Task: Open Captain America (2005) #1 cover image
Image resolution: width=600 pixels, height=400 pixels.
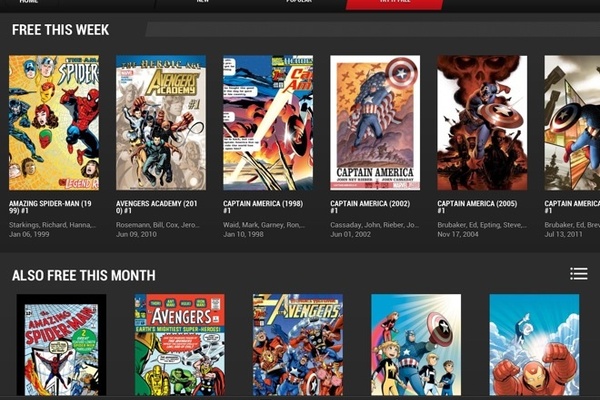Action: coord(482,122)
